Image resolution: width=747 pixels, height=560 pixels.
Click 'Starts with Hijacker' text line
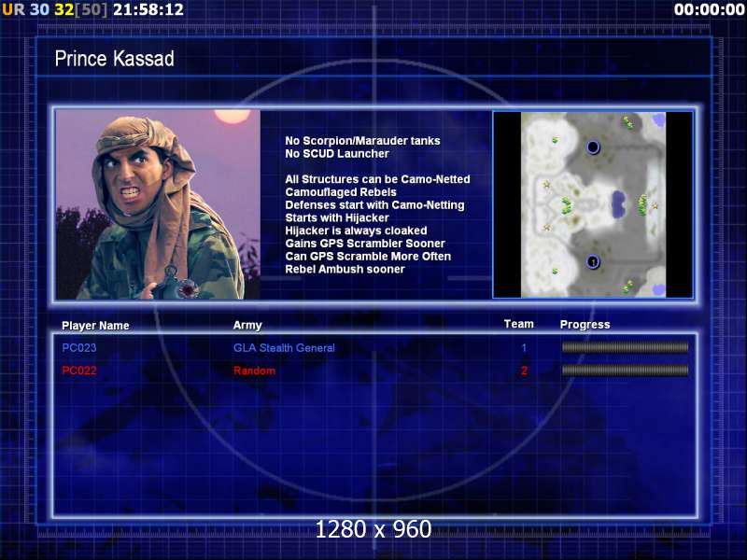click(337, 217)
